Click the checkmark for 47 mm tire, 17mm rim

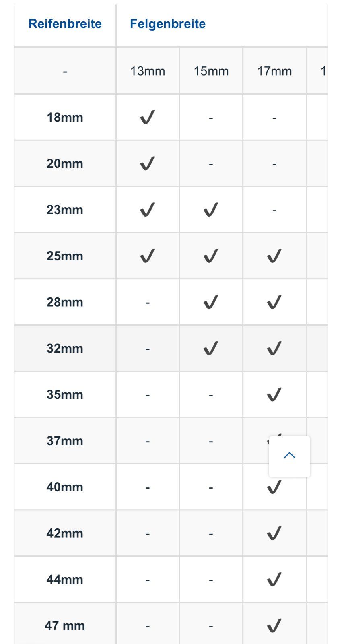coord(274,625)
